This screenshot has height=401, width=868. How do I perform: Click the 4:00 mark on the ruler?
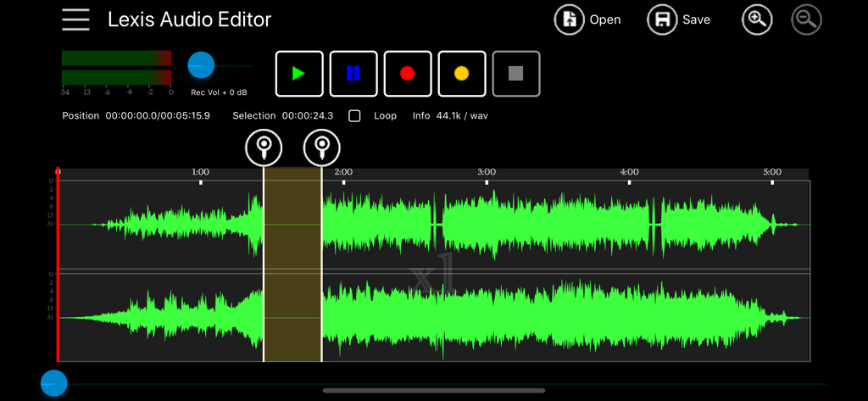click(630, 172)
